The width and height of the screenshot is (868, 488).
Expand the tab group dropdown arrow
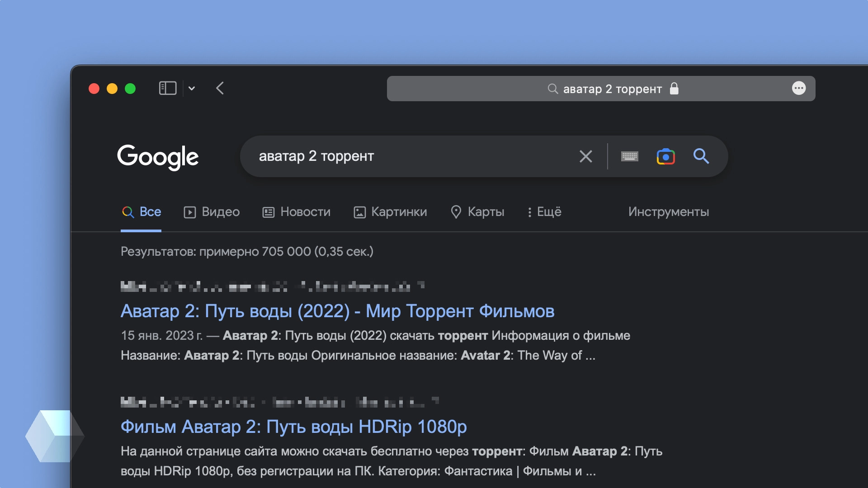(x=192, y=89)
